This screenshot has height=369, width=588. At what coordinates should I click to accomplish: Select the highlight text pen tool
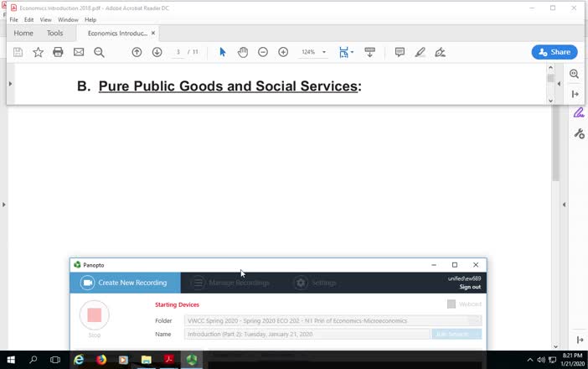420,52
